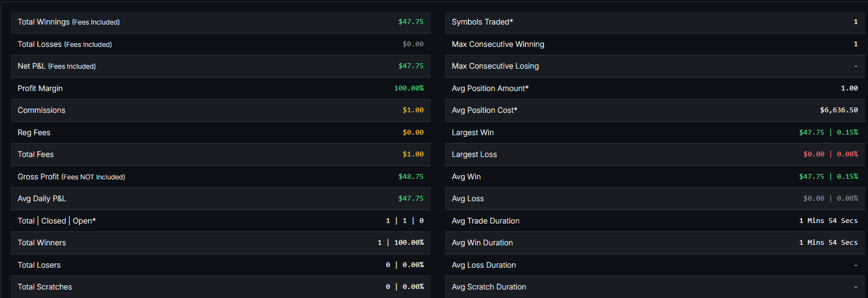This screenshot has width=868, height=298.
Task: Click the Largest Win $47.75 value
Action: (x=812, y=133)
